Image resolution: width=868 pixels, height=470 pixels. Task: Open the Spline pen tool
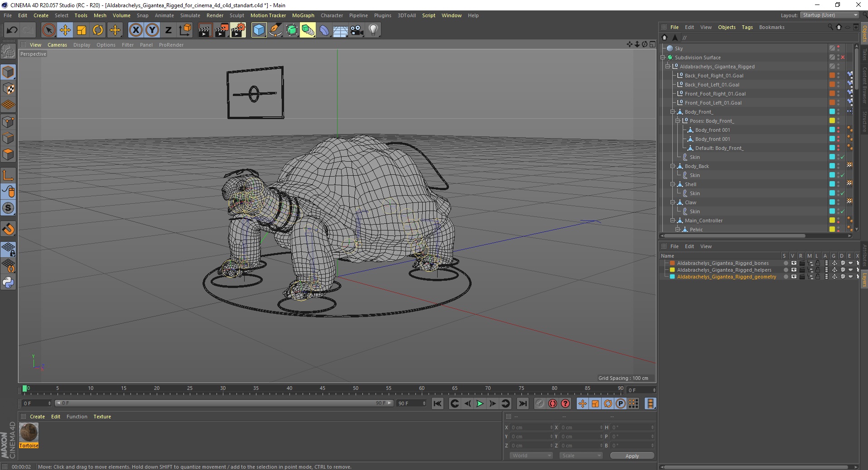click(x=275, y=30)
